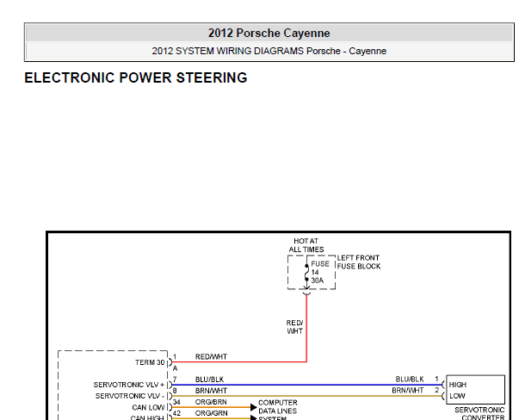
Task: Click the 'SERVOTRONIC VLV -' label
Action: (130, 396)
